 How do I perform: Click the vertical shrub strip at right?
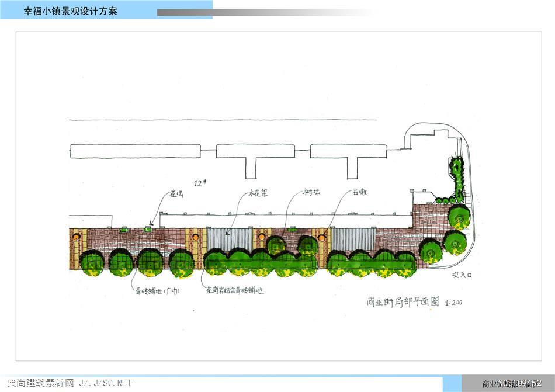(457, 177)
